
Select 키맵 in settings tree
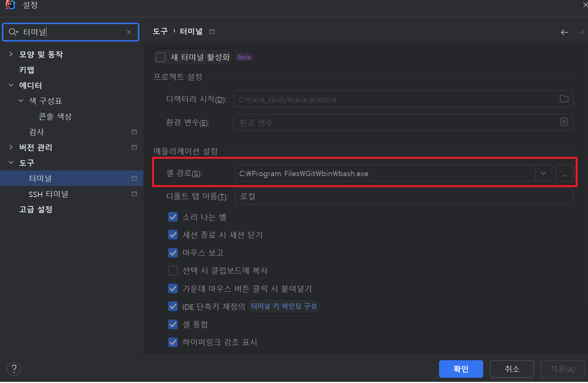pyautogui.click(x=27, y=70)
